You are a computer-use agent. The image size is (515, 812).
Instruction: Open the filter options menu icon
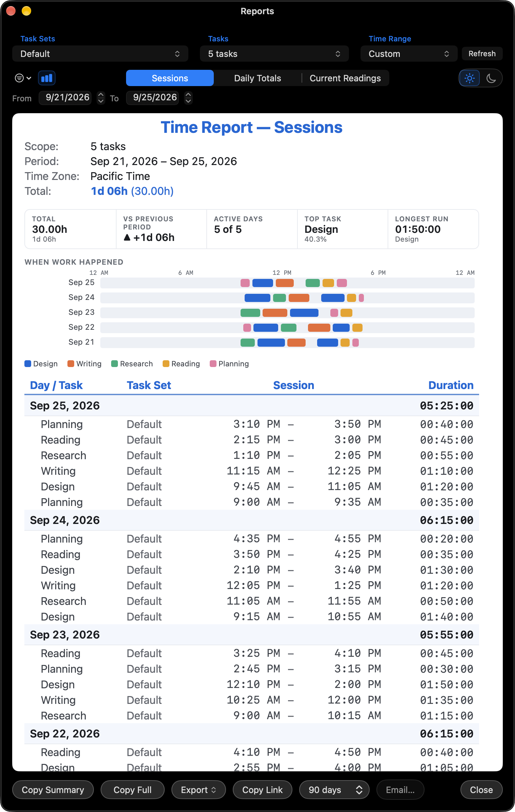coord(23,78)
